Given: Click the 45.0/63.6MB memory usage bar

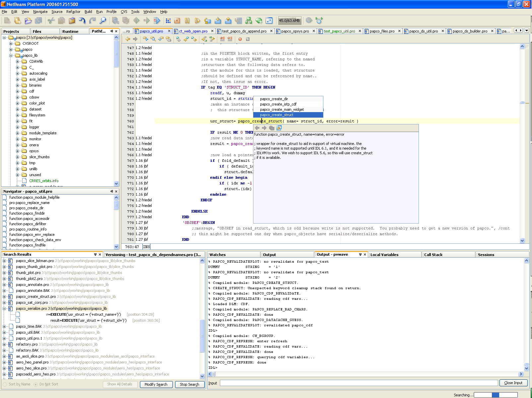Looking at the screenshot, I should (289, 21).
